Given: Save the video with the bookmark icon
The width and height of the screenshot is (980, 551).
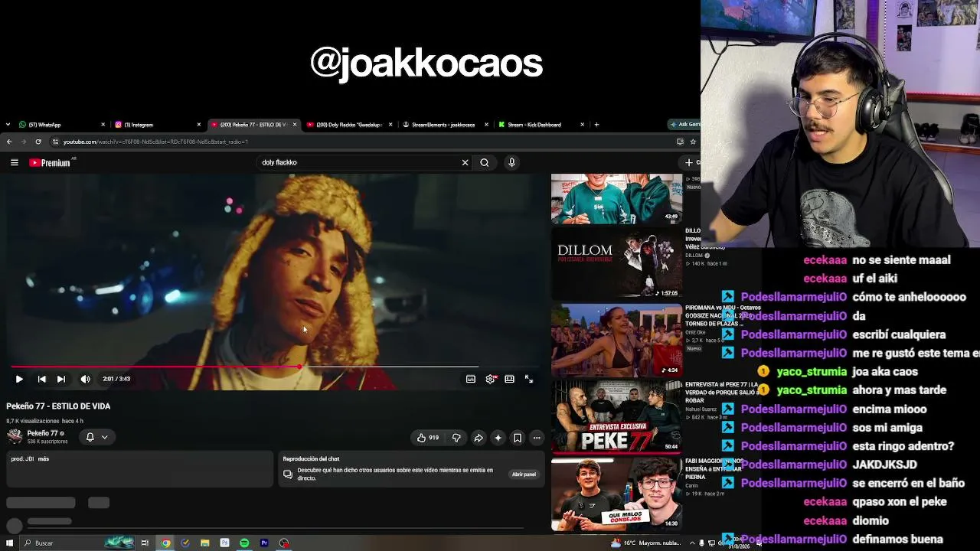Looking at the screenshot, I should point(518,438).
